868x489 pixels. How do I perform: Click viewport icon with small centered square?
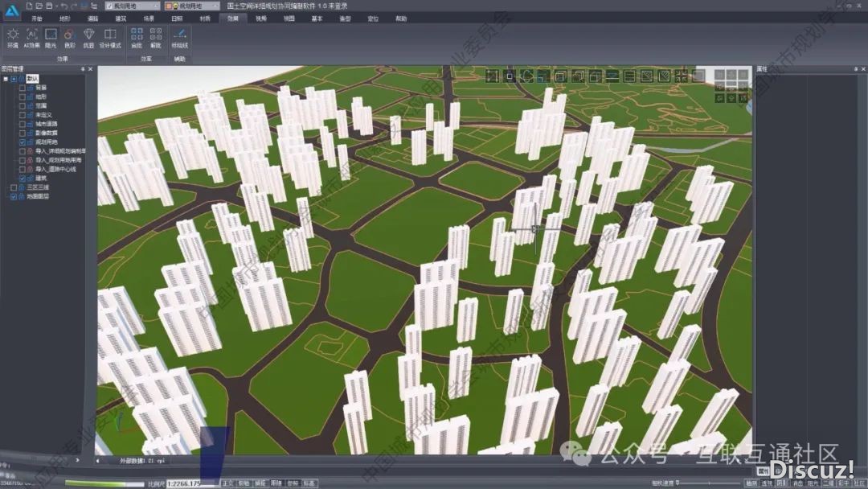pyautogui.click(x=510, y=76)
